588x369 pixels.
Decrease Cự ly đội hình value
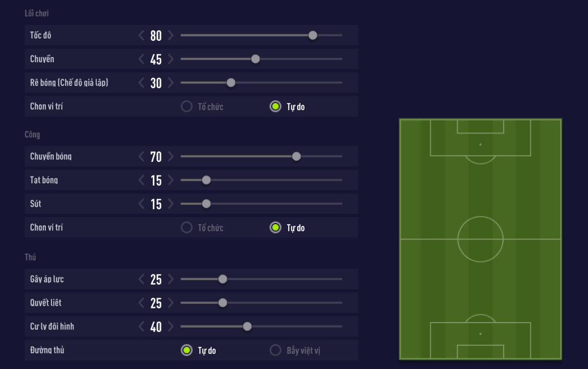141,327
